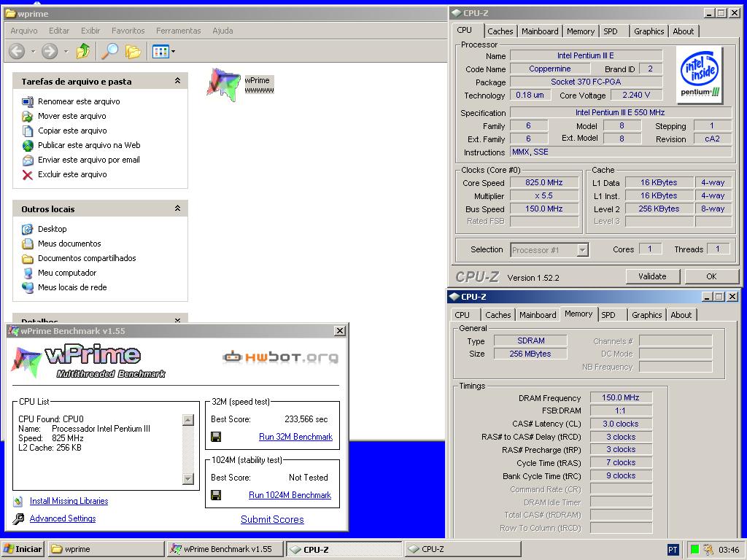Click Copiar este arquivo icon
The width and height of the screenshot is (747, 560).
click(28, 131)
